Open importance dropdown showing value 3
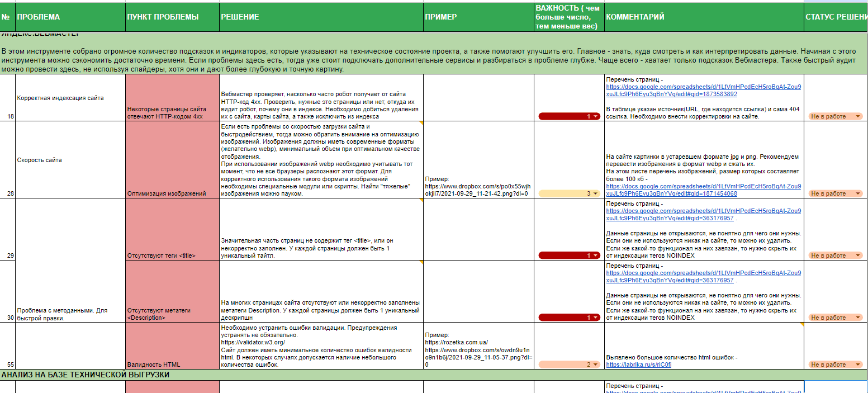The width and height of the screenshot is (868, 393). [568, 193]
